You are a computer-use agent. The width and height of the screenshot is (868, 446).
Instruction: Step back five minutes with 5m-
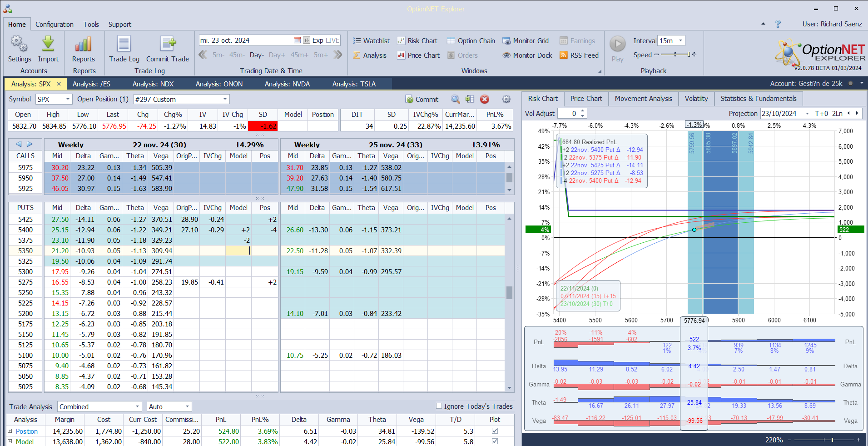click(x=218, y=55)
